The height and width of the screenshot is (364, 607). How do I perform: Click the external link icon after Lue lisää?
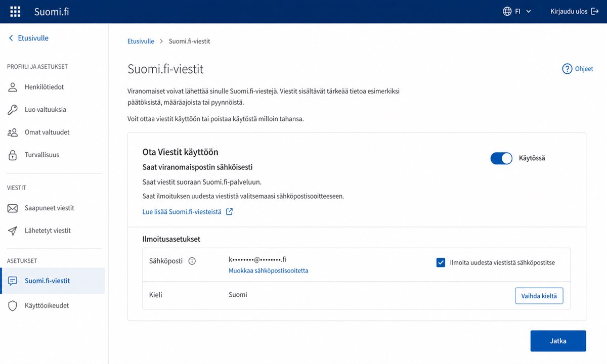229,212
